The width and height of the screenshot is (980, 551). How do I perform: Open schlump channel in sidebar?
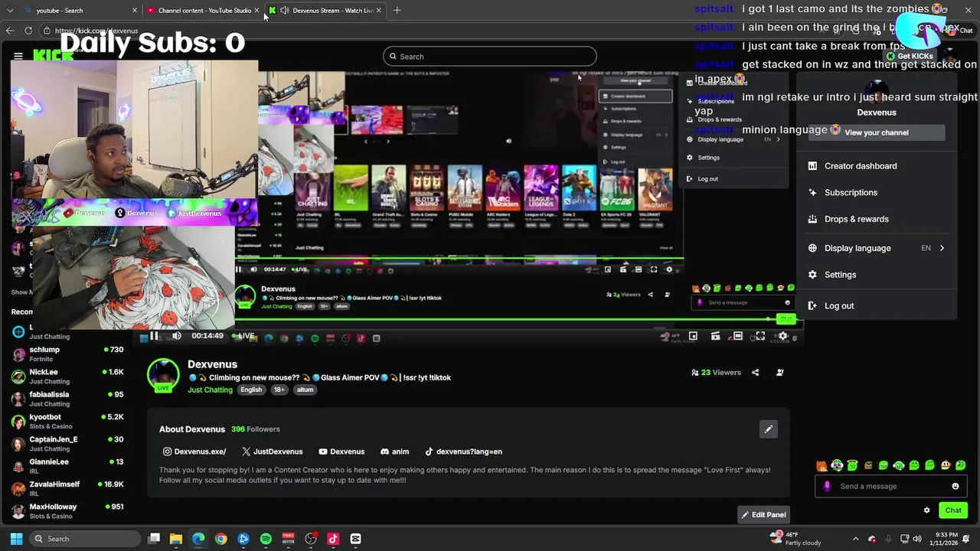[67, 354]
